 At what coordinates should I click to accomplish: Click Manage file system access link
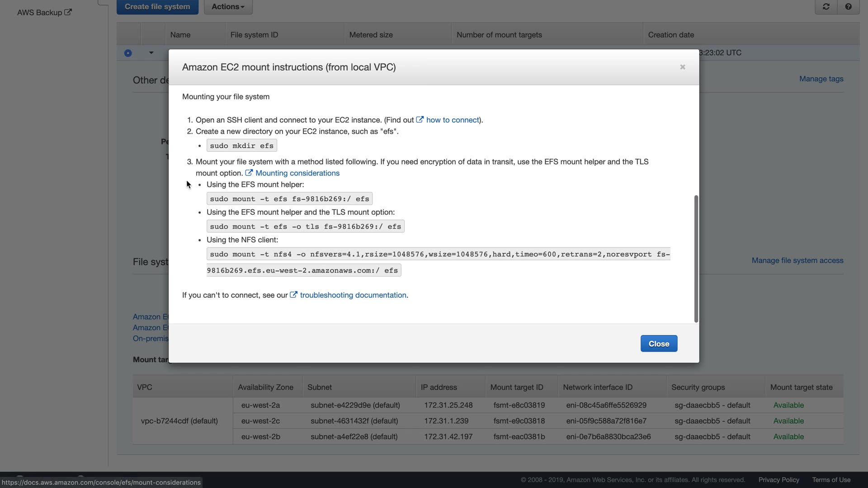(797, 260)
